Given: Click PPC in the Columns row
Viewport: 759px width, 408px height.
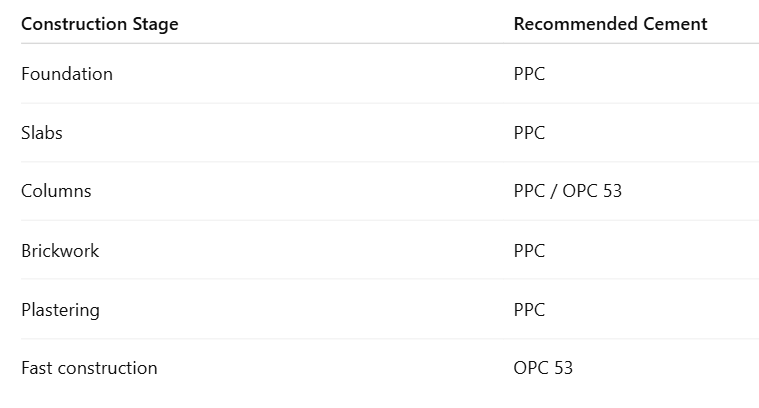Looking at the screenshot, I should point(529,191).
